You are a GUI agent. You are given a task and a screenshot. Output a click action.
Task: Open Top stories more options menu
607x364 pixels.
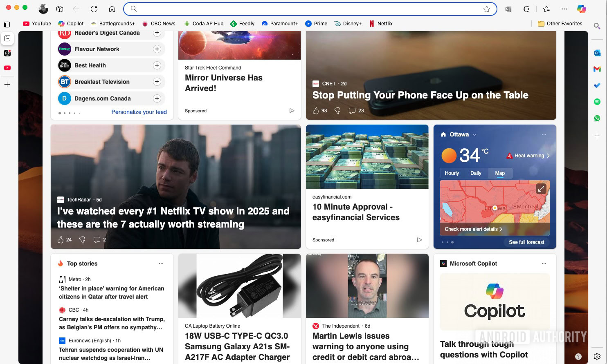(161, 264)
